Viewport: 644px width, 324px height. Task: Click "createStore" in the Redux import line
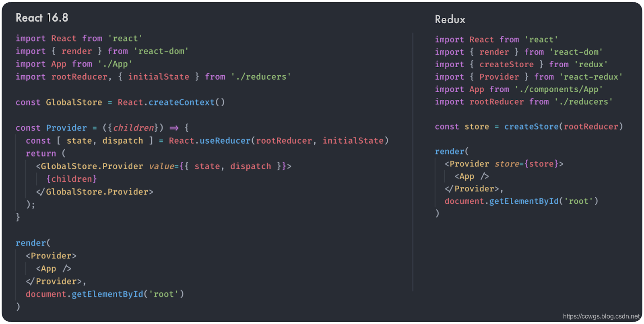(506, 64)
